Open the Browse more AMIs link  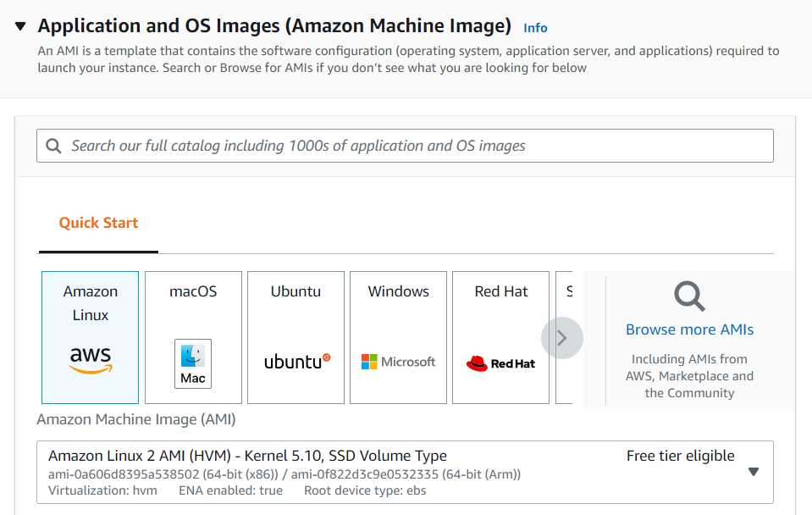[689, 329]
